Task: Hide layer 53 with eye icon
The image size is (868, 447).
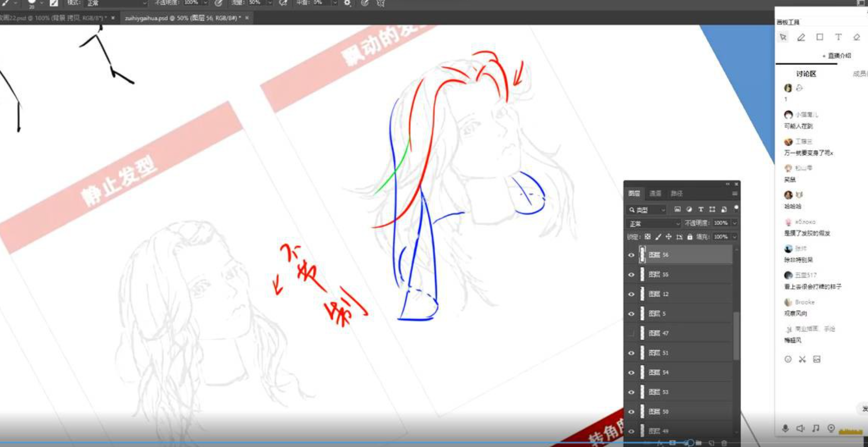Action: 631,392
